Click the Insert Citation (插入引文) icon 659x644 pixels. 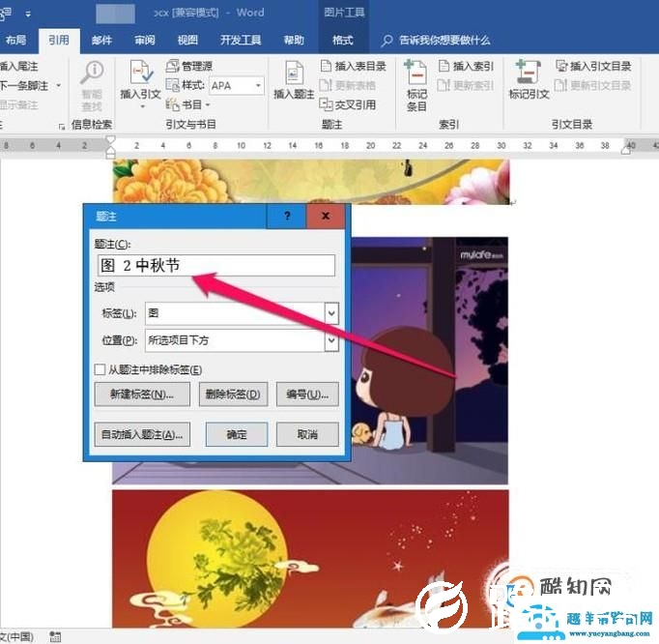pyautogui.click(x=141, y=73)
